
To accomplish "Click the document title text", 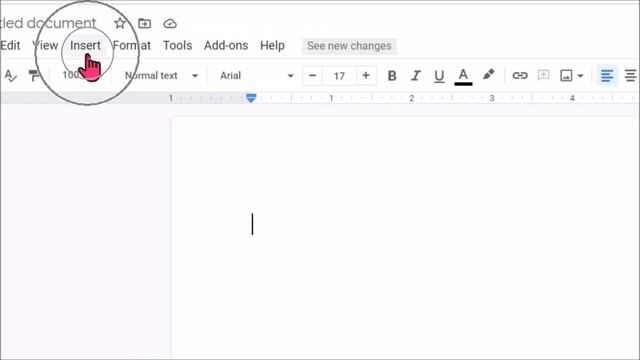I will (48, 24).
